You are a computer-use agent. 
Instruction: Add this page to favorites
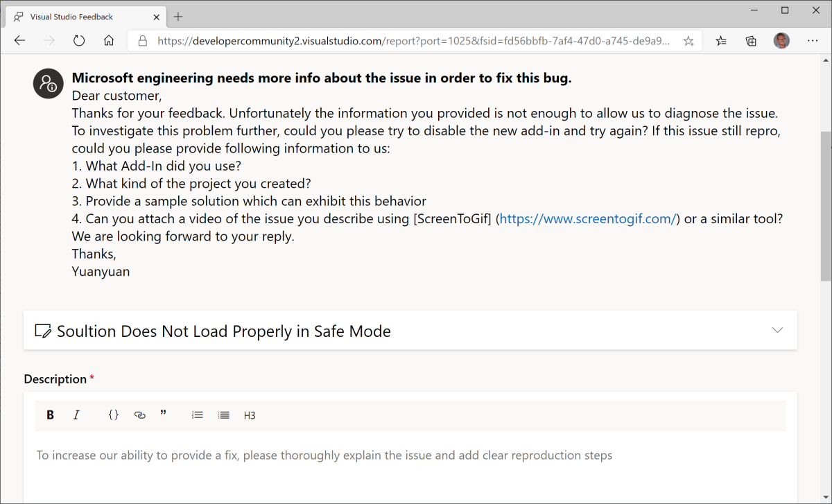pyautogui.click(x=688, y=40)
